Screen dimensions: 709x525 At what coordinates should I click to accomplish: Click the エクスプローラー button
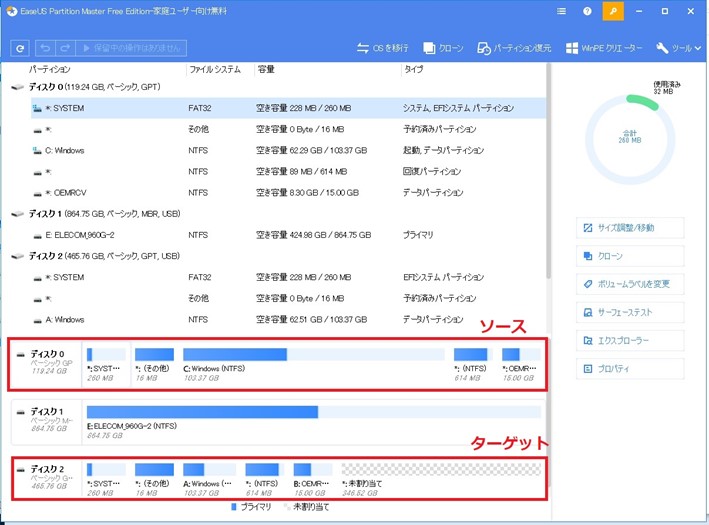630,341
